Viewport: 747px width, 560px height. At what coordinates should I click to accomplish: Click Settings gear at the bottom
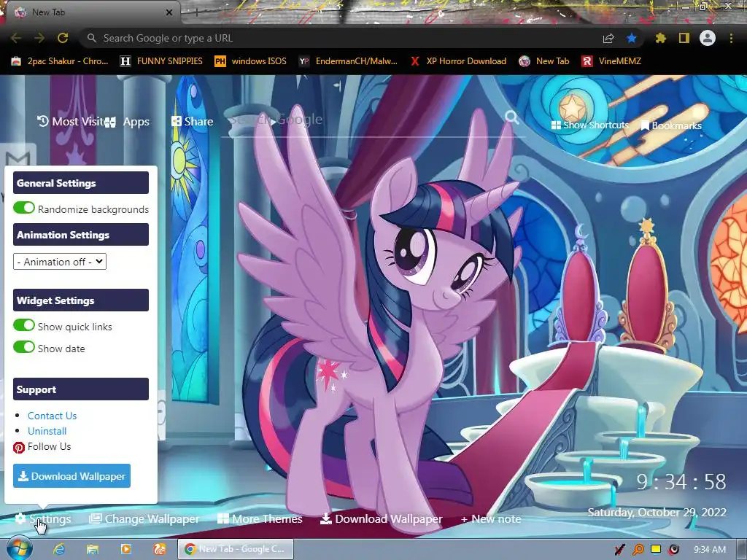[x=43, y=519]
